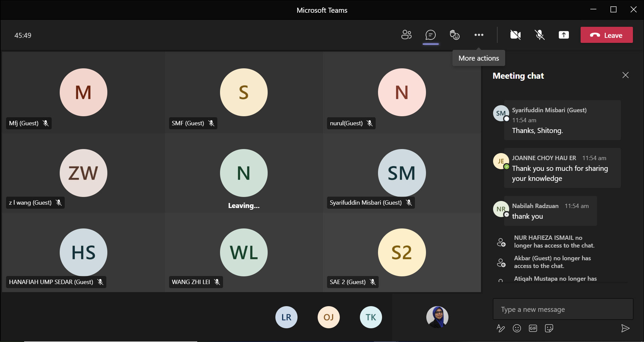Click the OJ participant avatar
This screenshot has height=342, width=644.
328,317
